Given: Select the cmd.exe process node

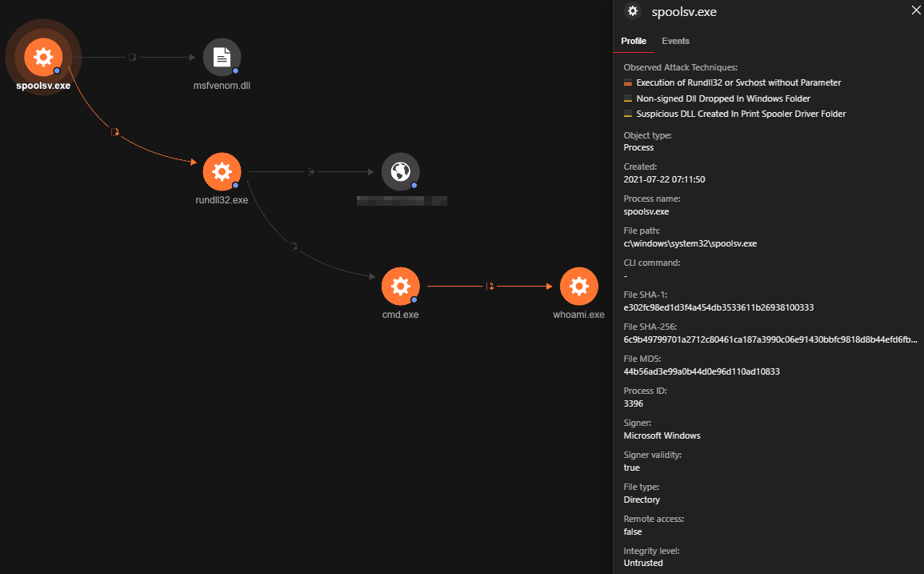Looking at the screenshot, I should click(x=400, y=286).
